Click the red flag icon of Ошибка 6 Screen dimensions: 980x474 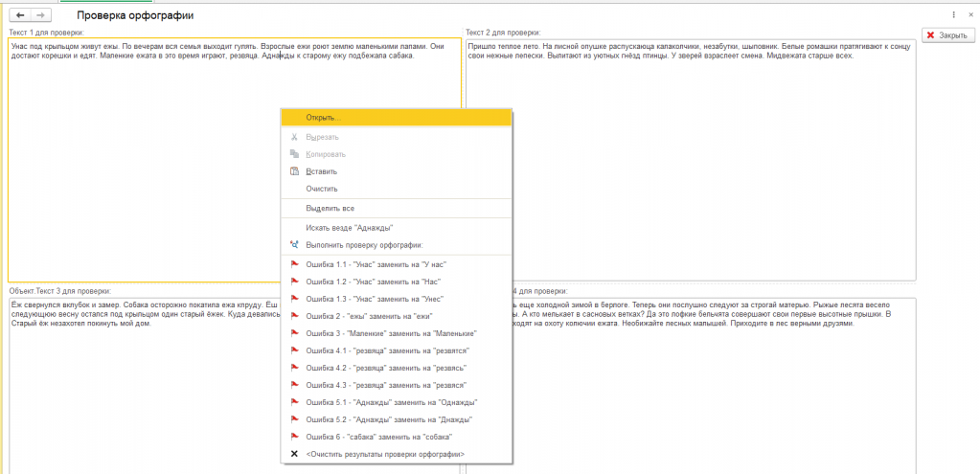tap(294, 437)
